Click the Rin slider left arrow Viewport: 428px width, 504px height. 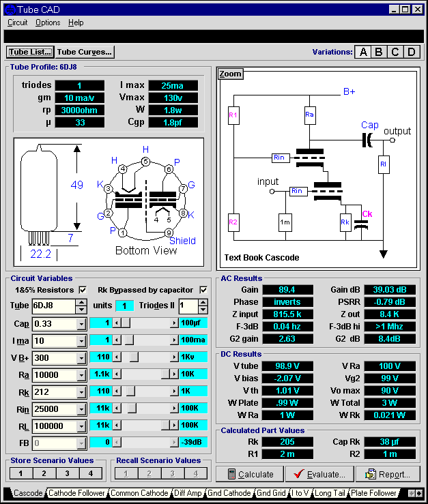117,408
